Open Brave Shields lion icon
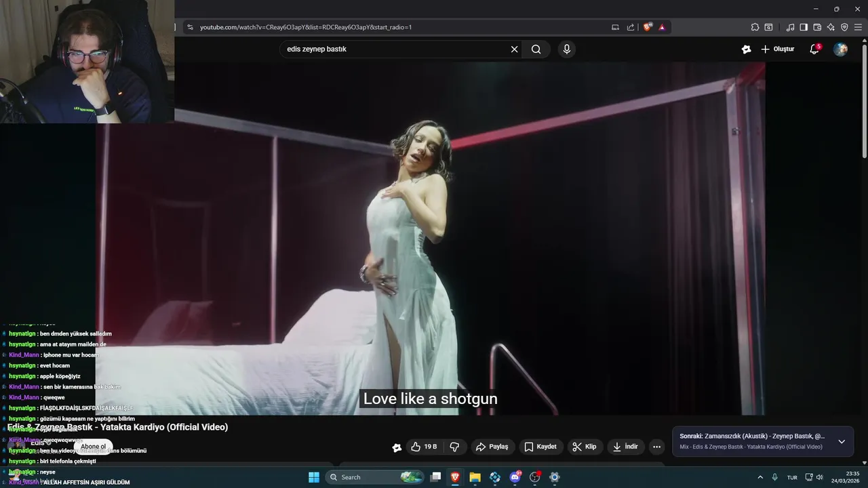Screen dimensions: 868x488 [x=648, y=27]
